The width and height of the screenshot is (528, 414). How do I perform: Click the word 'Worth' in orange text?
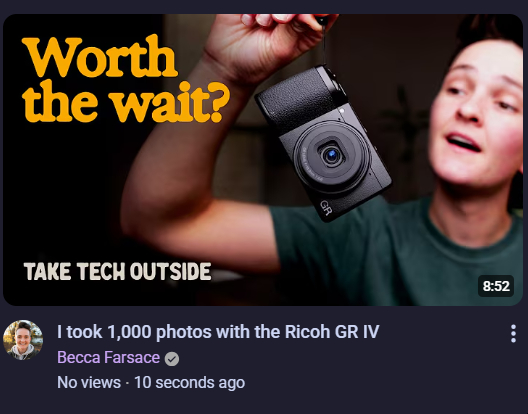coord(100,57)
